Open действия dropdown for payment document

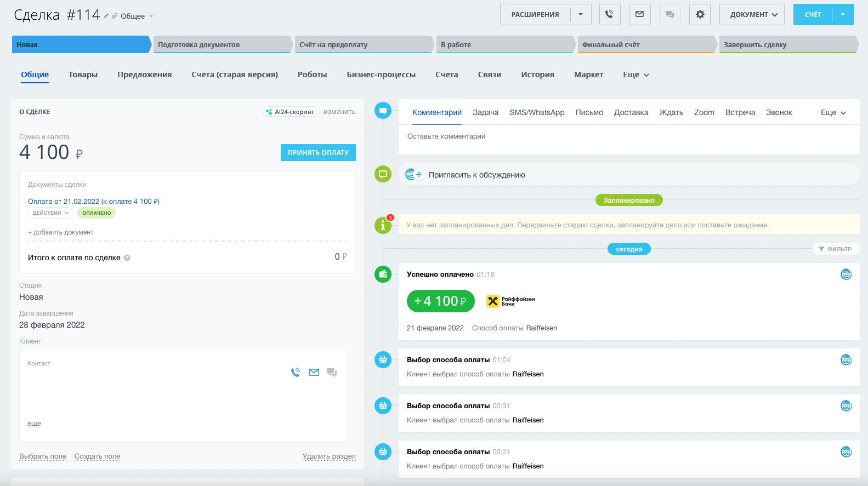coord(50,213)
